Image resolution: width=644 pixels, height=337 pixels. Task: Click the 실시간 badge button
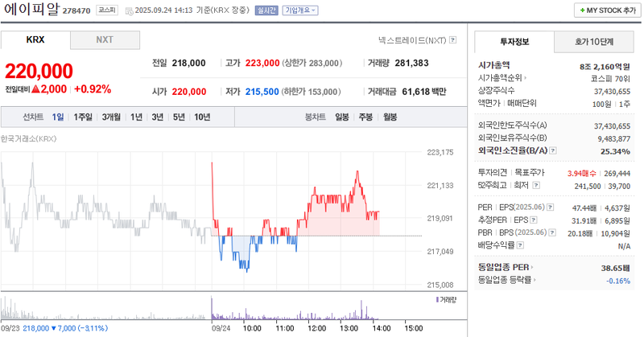[x=266, y=10]
